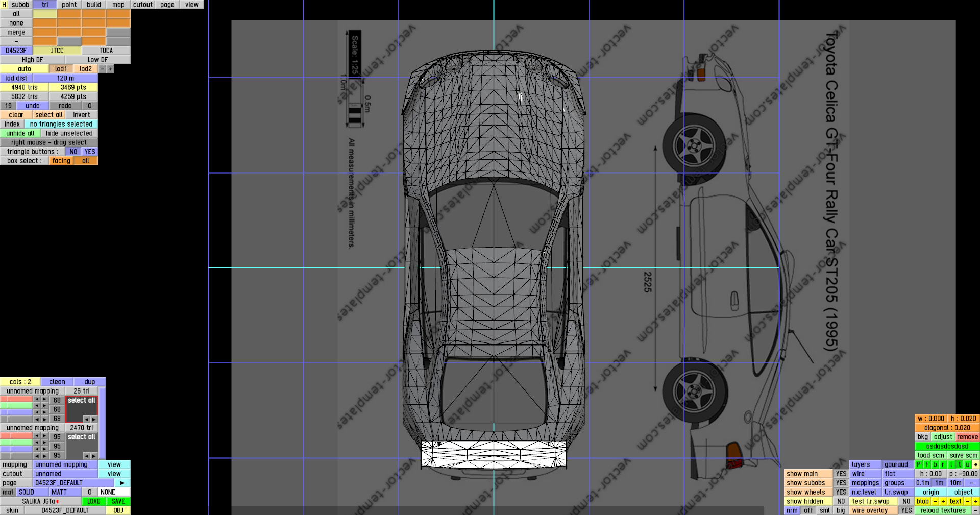Select the t view preset button
Viewport: 980px width, 515px height.
[x=960, y=464]
